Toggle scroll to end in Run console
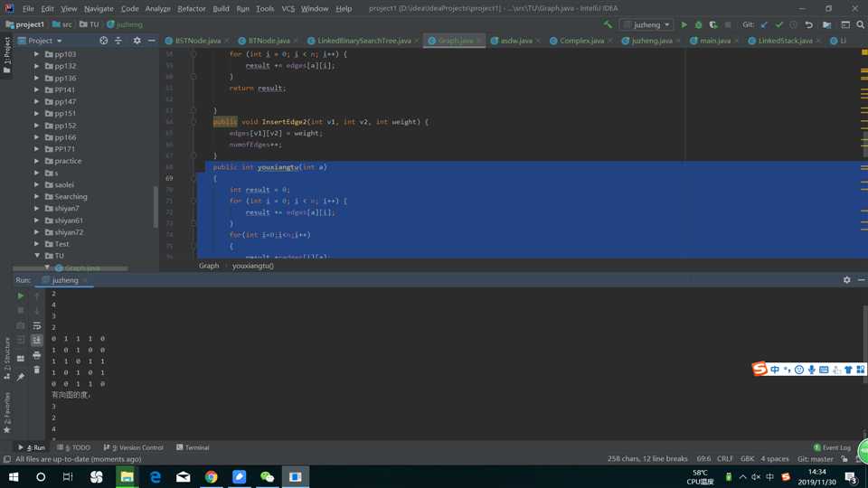This screenshot has height=488, width=868. pos(36,340)
